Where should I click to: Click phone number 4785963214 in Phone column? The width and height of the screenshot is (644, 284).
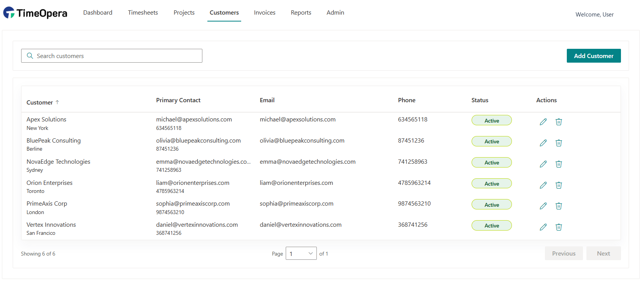click(414, 183)
